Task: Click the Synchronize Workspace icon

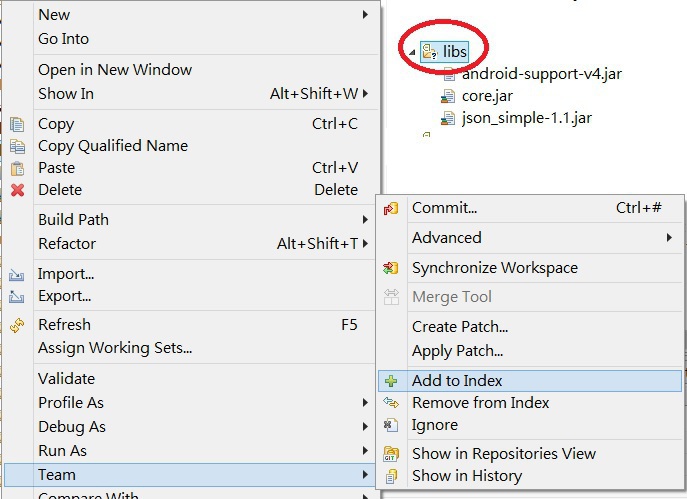Action: 391,268
